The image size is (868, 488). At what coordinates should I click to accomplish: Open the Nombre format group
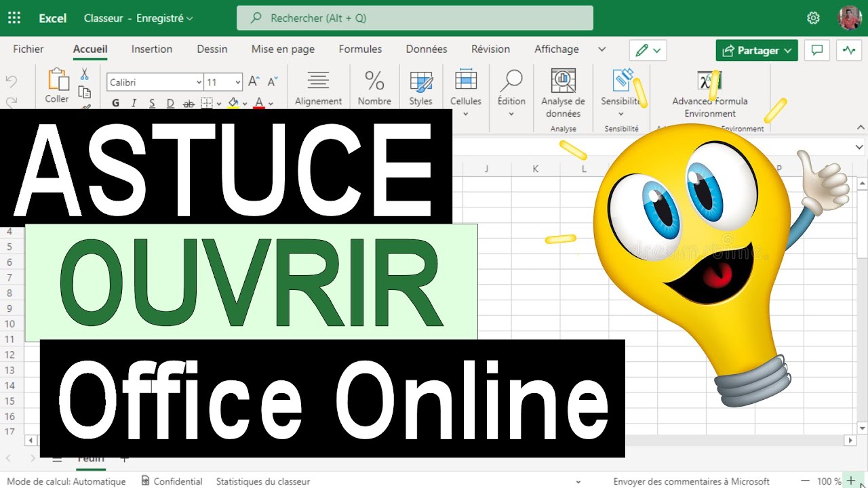click(374, 88)
